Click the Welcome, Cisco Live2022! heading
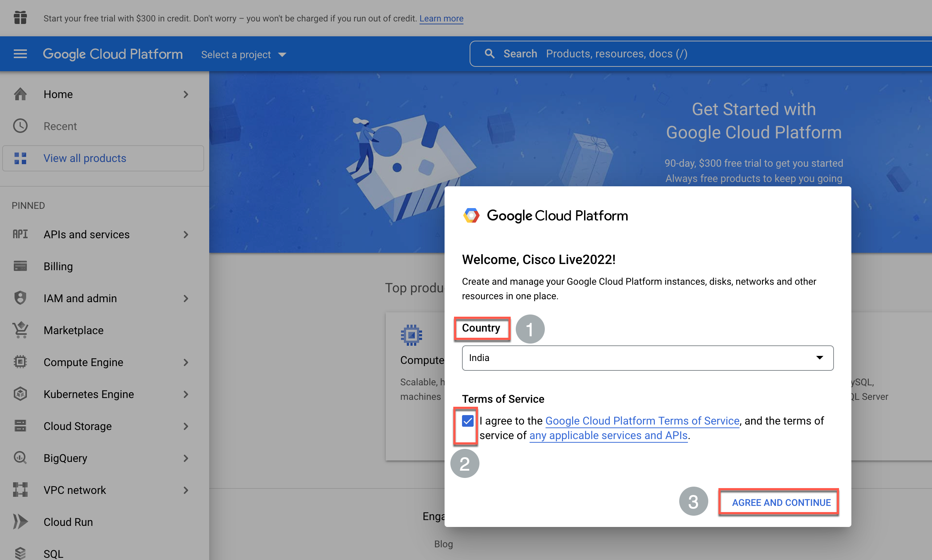This screenshot has width=932, height=560. [x=539, y=259]
